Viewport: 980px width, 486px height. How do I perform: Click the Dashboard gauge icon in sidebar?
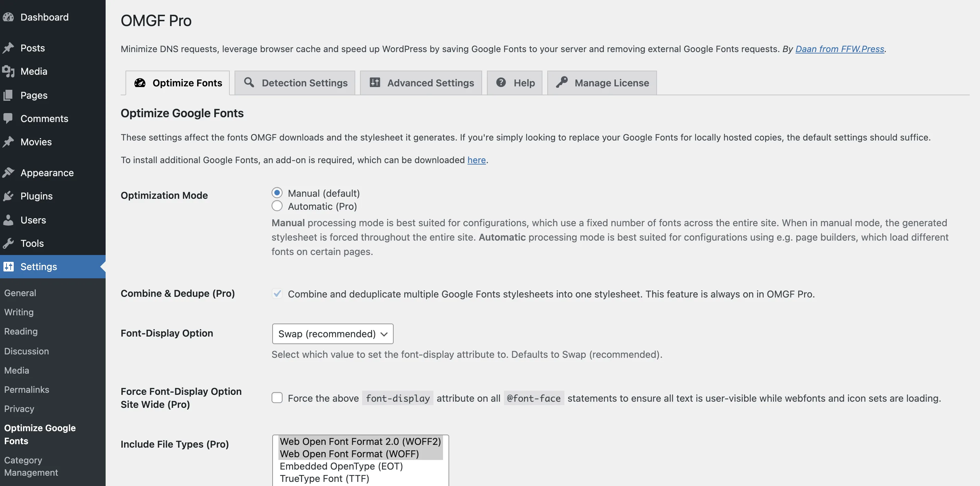click(8, 17)
